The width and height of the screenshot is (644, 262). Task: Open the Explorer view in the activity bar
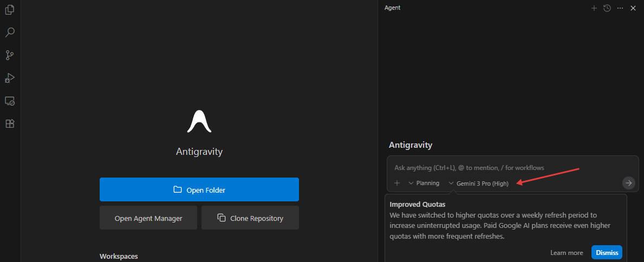pos(10,10)
